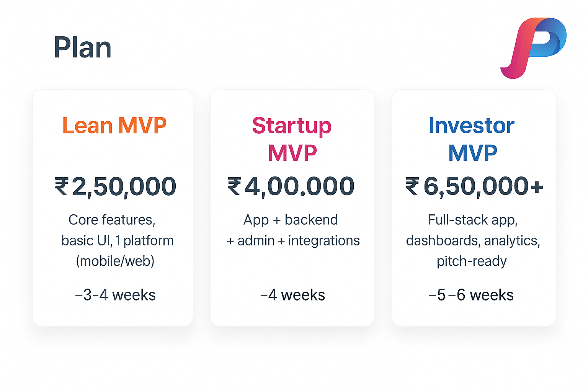Click the 4 weeks duration label
The height and width of the screenshot is (392, 588).
point(292,295)
